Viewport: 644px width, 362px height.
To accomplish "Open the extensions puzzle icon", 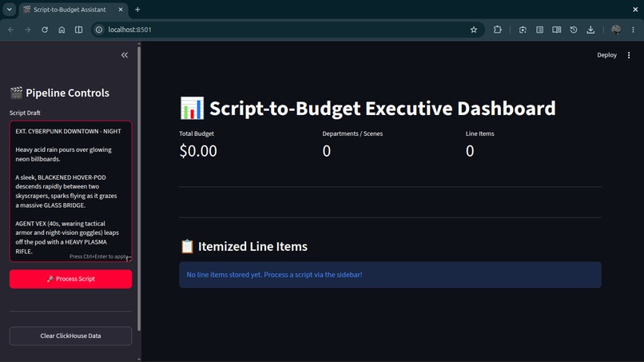I will point(497,30).
